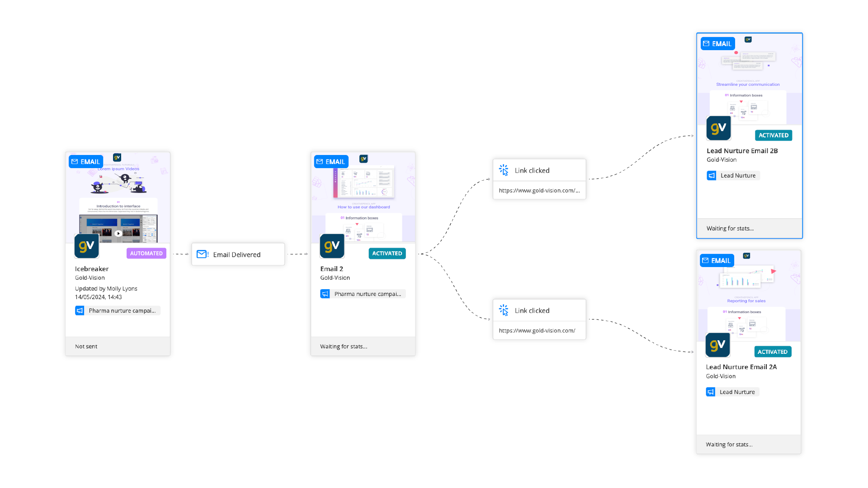Click the Not sent status on Icebreaker
Viewport: 868px width, 488px height.
(x=86, y=347)
